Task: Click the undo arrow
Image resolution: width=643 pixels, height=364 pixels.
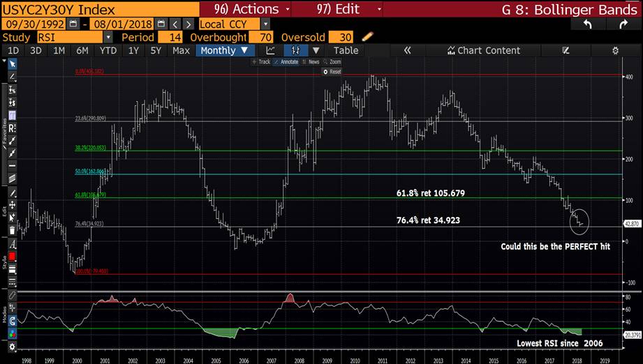Action: [588, 24]
